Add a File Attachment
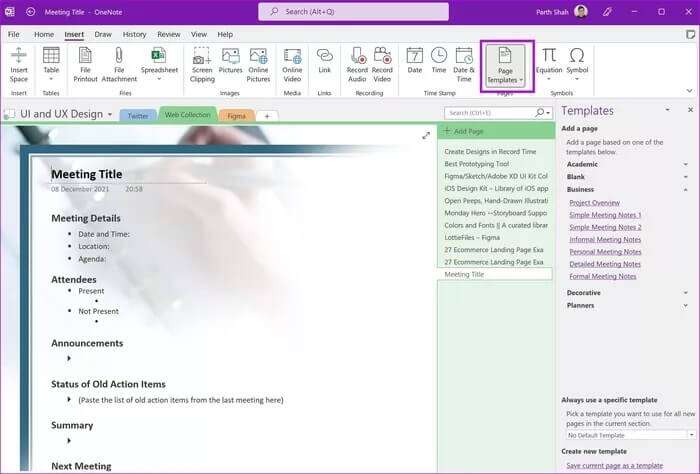Image resolution: width=700 pixels, height=474 pixels. click(x=119, y=65)
